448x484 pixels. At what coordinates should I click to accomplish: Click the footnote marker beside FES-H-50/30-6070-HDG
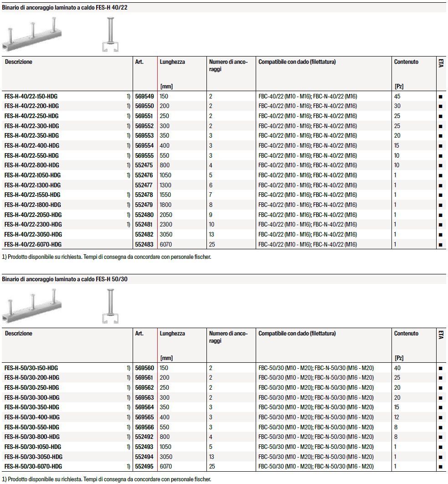coord(128,467)
